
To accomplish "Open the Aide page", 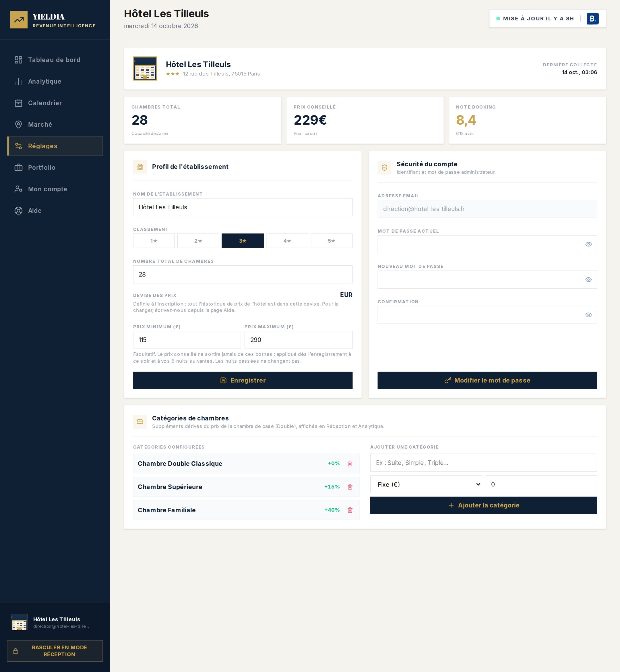I will [x=55, y=211].
